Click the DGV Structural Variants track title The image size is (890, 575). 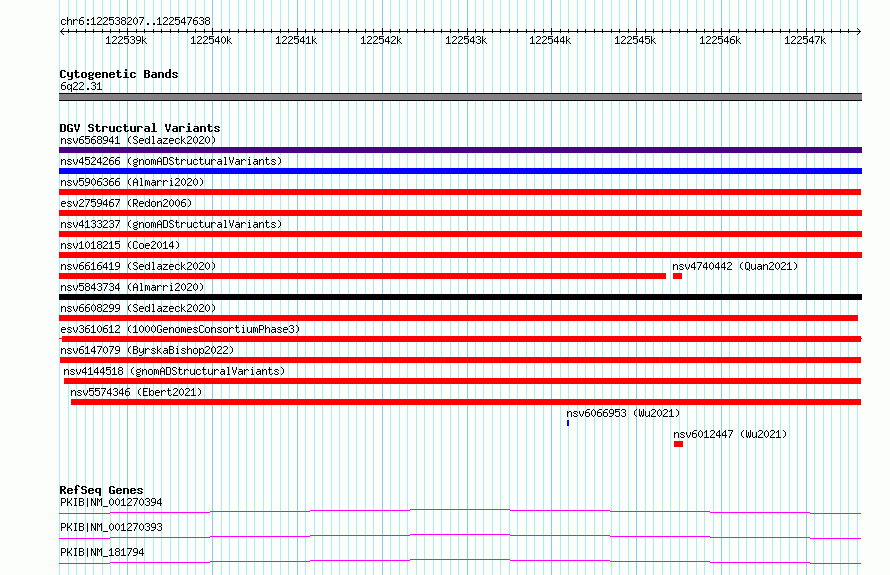click(x=140, y=128)
